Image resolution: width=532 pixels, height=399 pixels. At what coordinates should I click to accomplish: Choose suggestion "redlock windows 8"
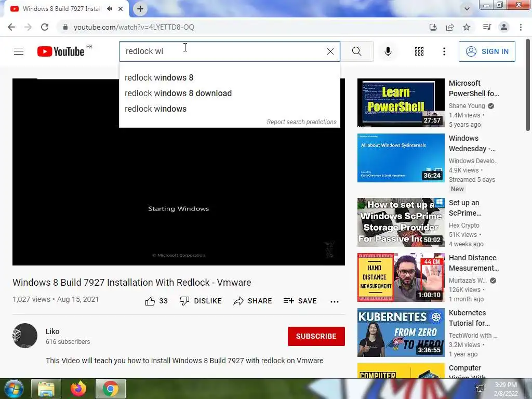point(229,78)
